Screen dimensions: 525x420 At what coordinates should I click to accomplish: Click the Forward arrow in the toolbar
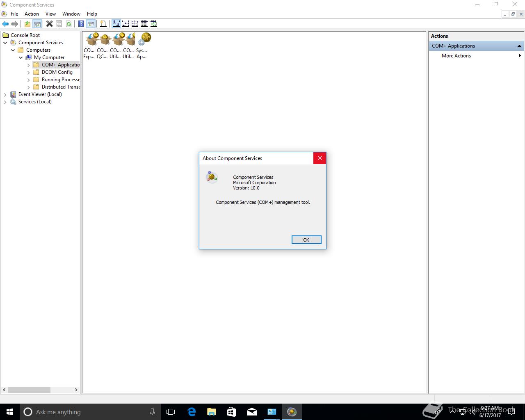(15, 24)
